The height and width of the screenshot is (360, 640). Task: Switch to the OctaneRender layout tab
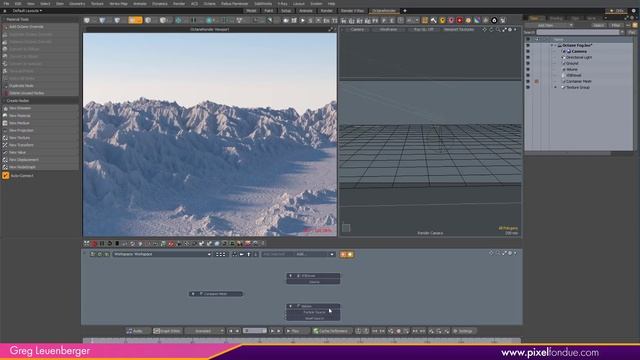384,11
